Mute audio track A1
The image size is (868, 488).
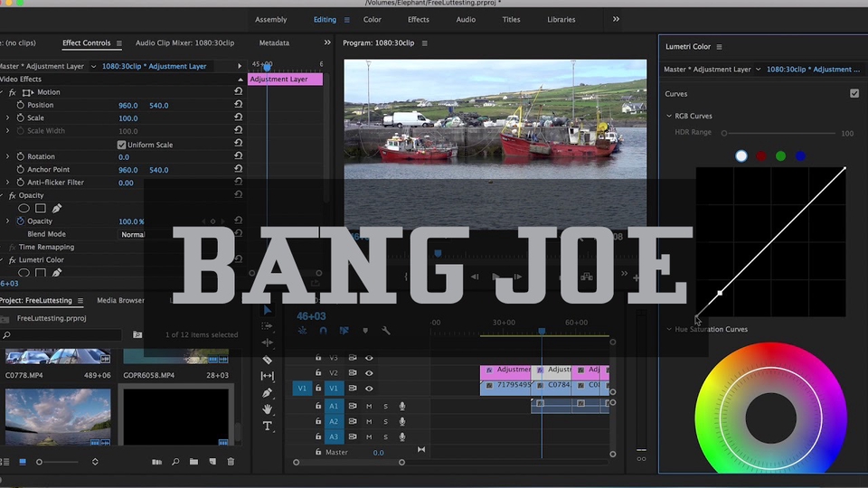pos(369,406)
